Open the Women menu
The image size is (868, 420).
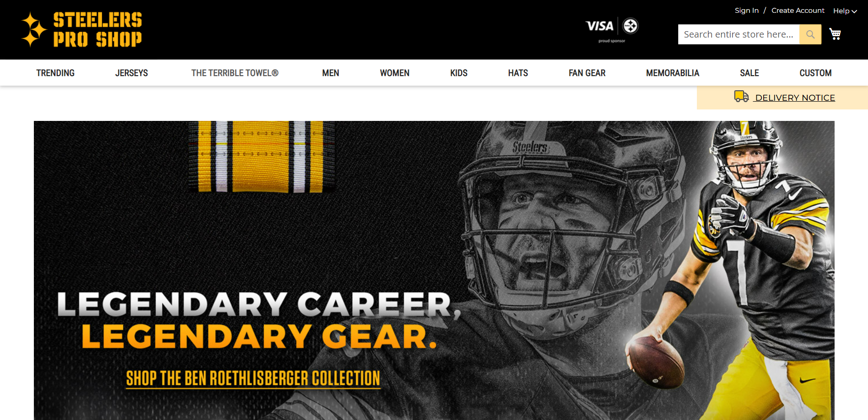click(x=394, y=73)
